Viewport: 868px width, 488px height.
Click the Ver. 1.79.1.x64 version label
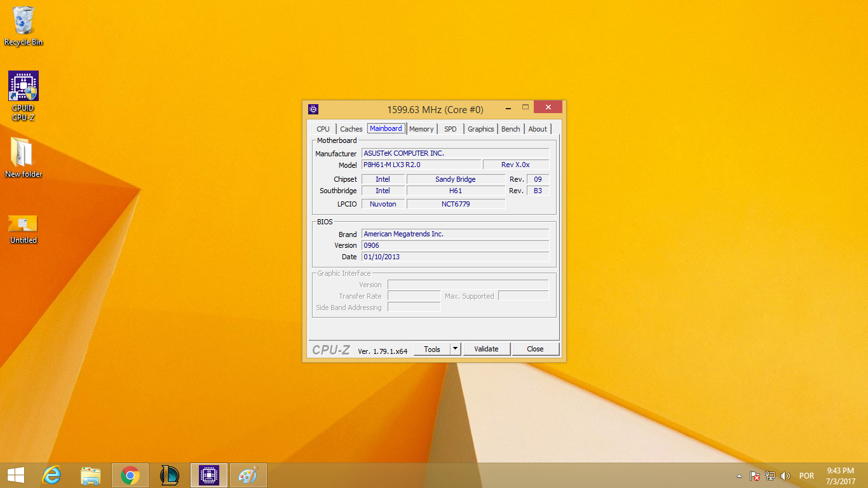(383, 351)
